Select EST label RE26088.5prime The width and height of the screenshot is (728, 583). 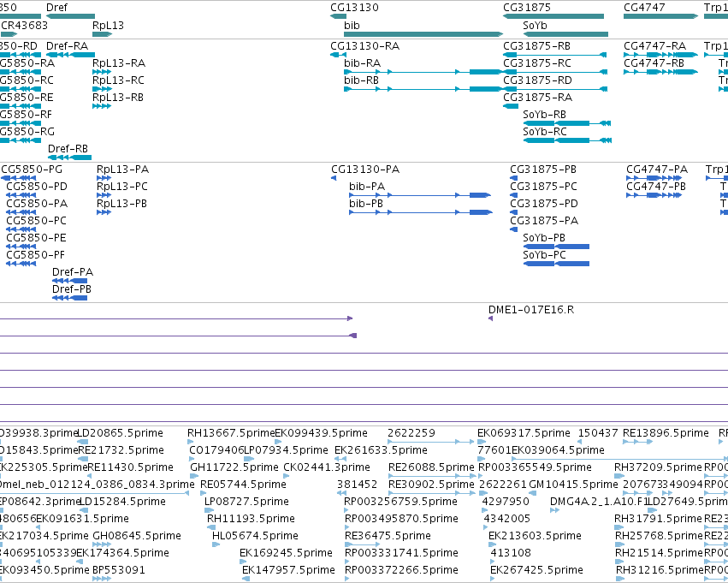(431, 467)
